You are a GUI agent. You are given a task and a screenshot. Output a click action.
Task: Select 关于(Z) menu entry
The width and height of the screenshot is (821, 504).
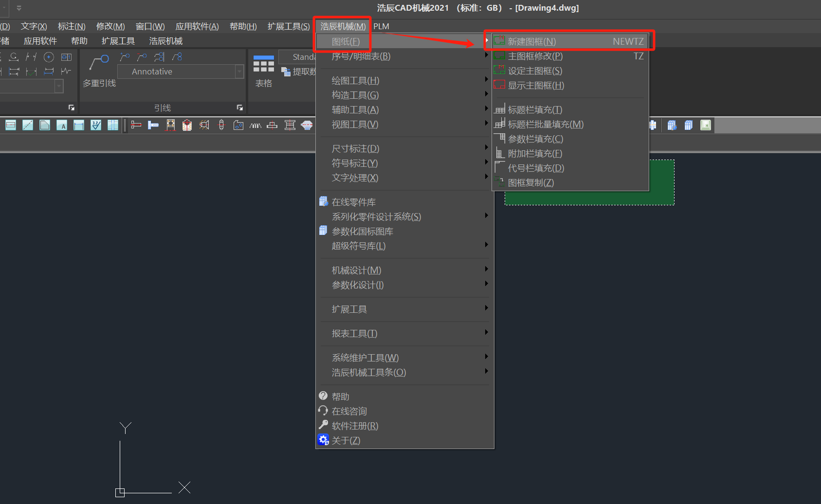pos(404,441)
